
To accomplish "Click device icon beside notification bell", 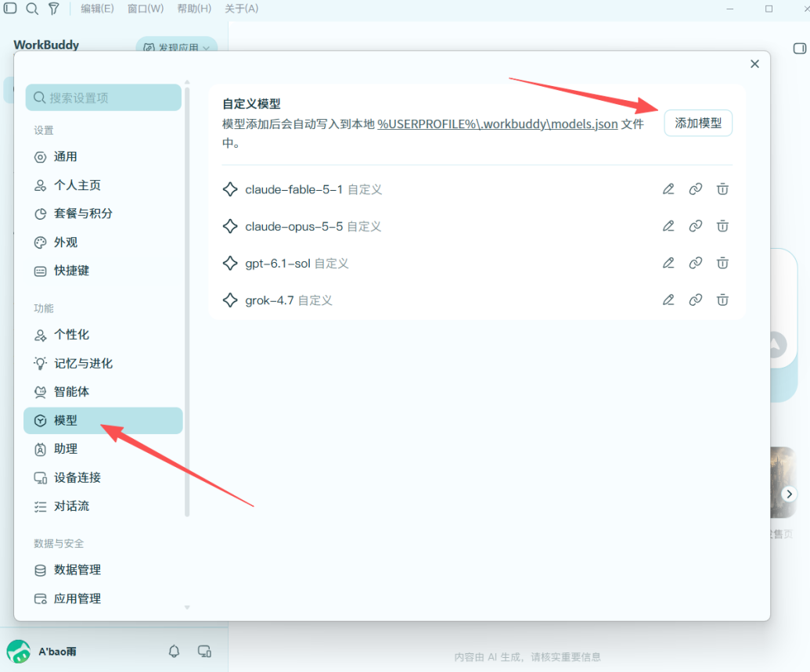I will [204, 652].
